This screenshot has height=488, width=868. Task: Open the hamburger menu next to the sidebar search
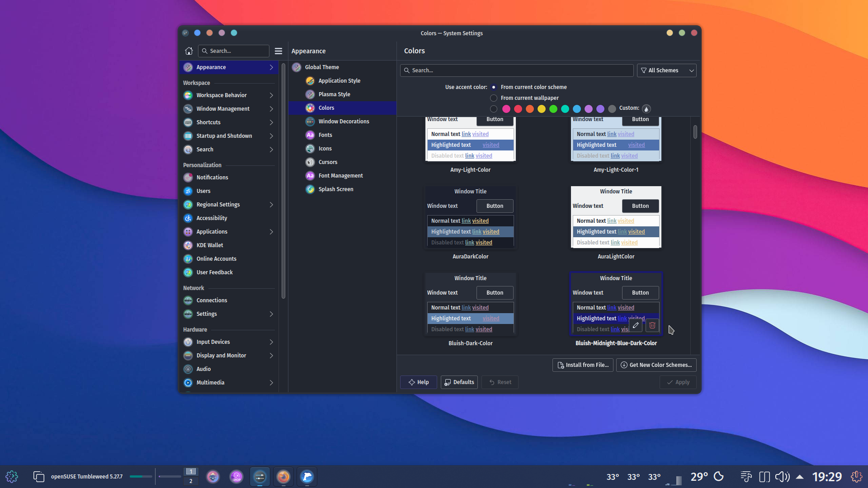[x=278, y=51]
